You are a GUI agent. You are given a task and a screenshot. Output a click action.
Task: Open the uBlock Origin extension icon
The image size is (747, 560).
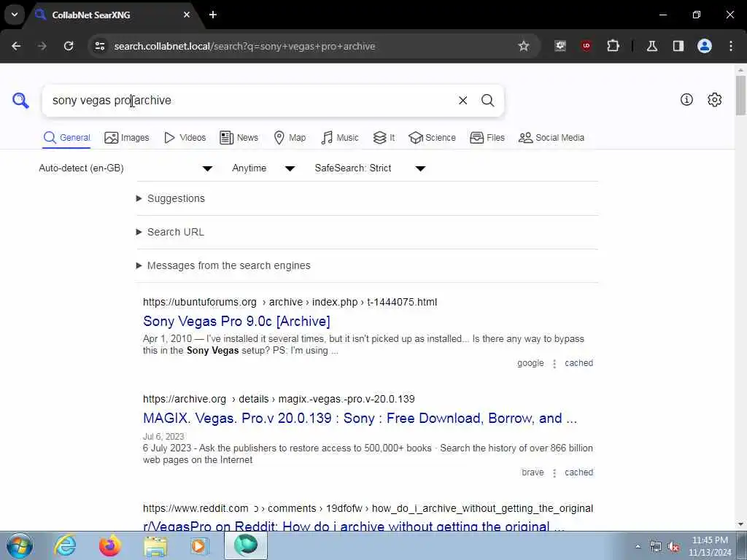click(x=586, y=46)
